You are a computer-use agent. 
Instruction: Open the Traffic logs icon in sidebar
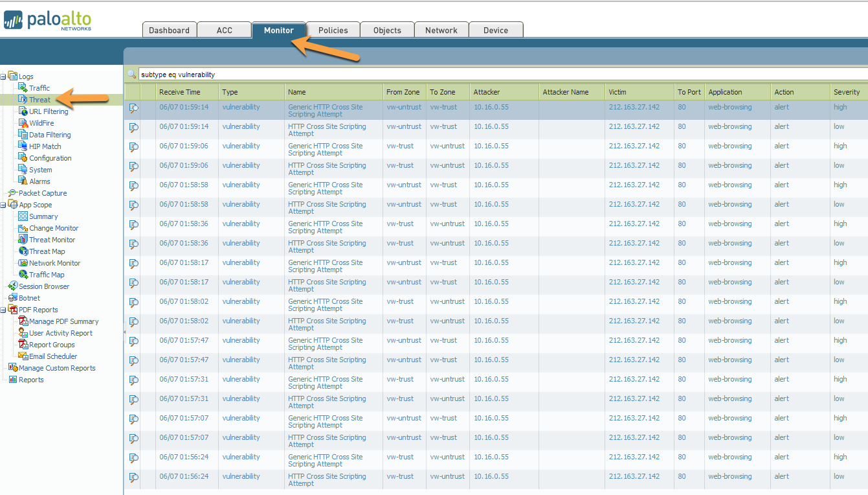click(23, 88)
